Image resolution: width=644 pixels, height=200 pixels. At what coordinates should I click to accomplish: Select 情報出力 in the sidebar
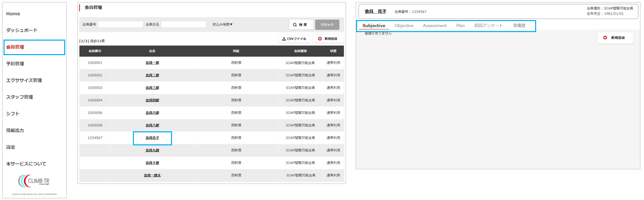click(x=15, y=130)
